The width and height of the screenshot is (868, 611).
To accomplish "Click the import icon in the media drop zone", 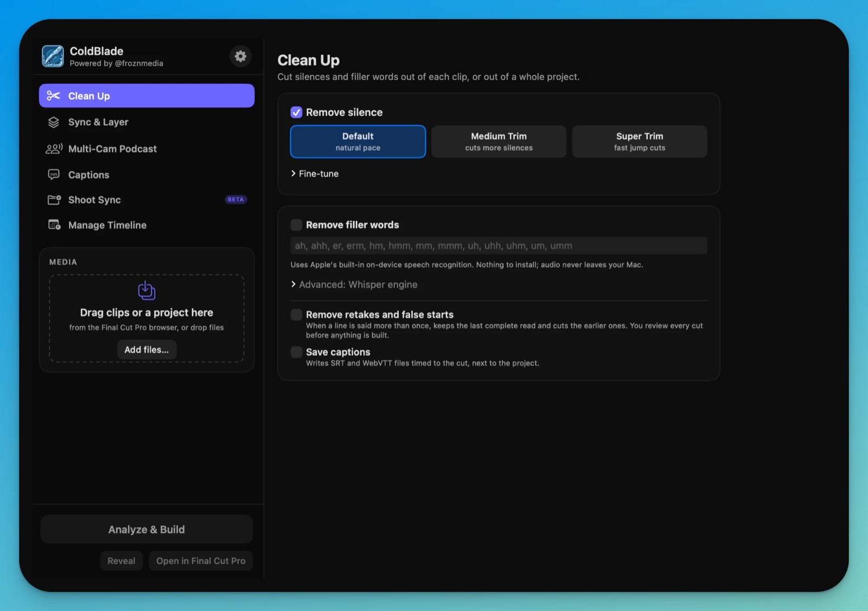I will (x=146, y=291).
